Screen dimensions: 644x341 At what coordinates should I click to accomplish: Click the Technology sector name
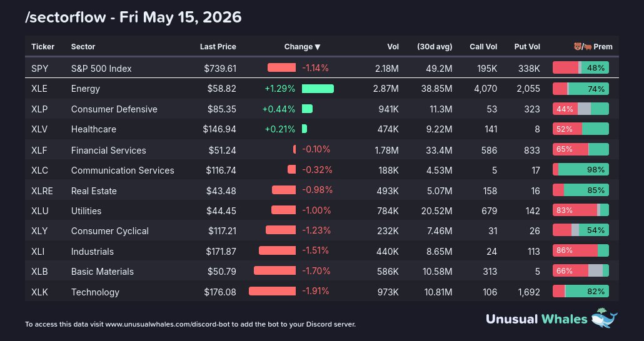95,292
